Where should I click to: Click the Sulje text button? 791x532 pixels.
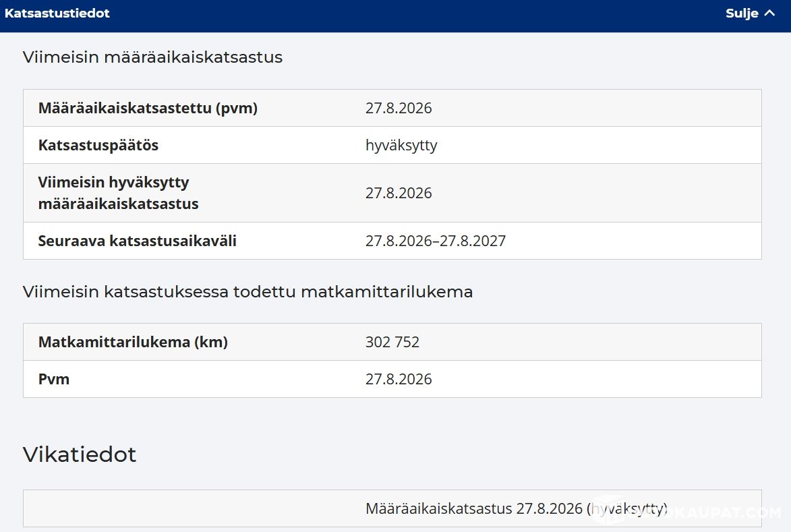tap(742, 13)
